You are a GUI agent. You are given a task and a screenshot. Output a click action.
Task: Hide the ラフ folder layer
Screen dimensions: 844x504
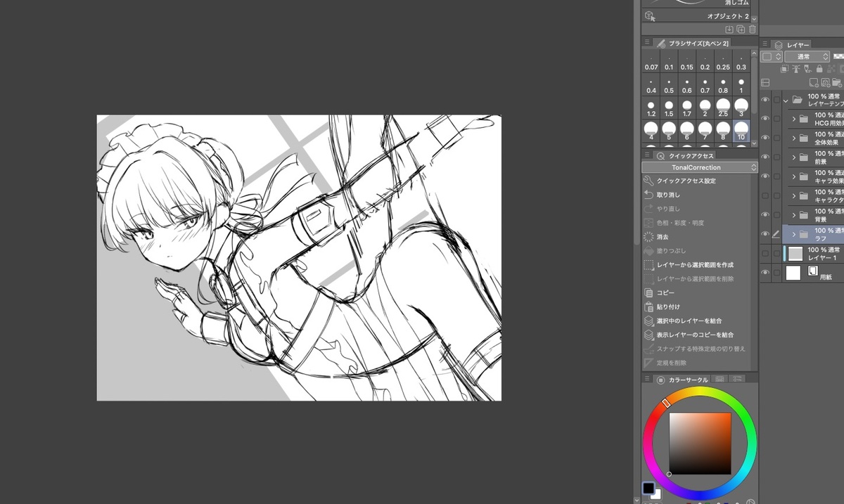pyautogui.click(x=765, y=234)
